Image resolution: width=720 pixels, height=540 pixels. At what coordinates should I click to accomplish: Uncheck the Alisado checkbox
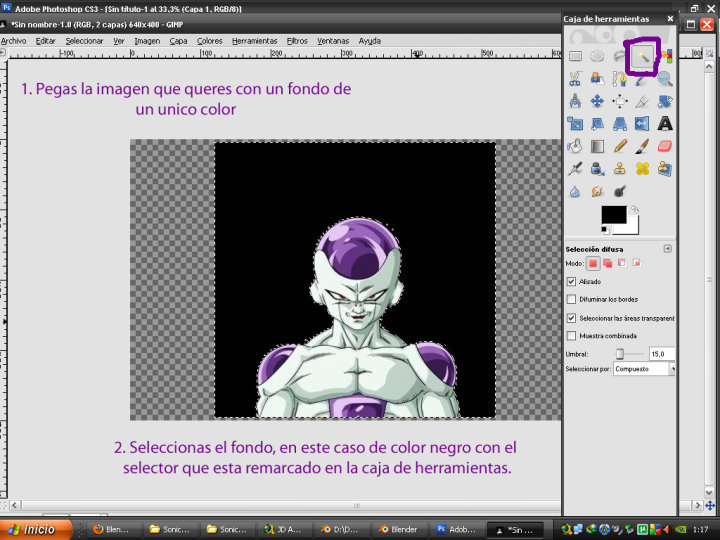571,281
